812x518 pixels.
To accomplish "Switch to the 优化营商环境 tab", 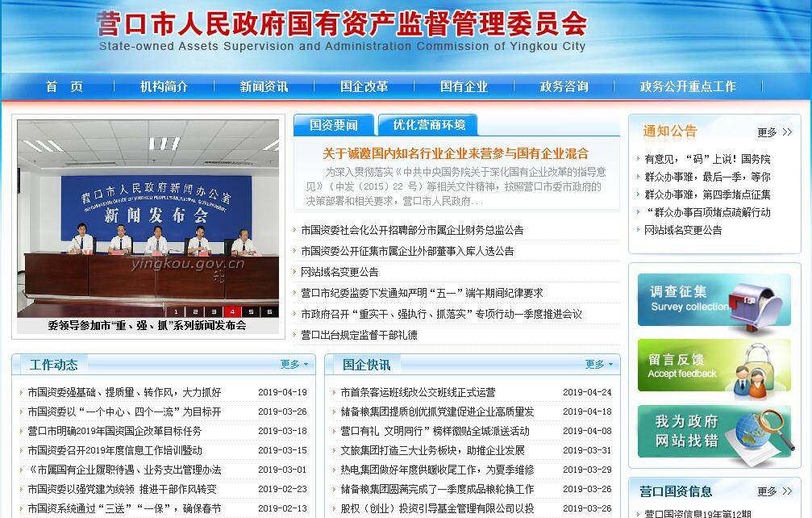I will coord(429,125).
